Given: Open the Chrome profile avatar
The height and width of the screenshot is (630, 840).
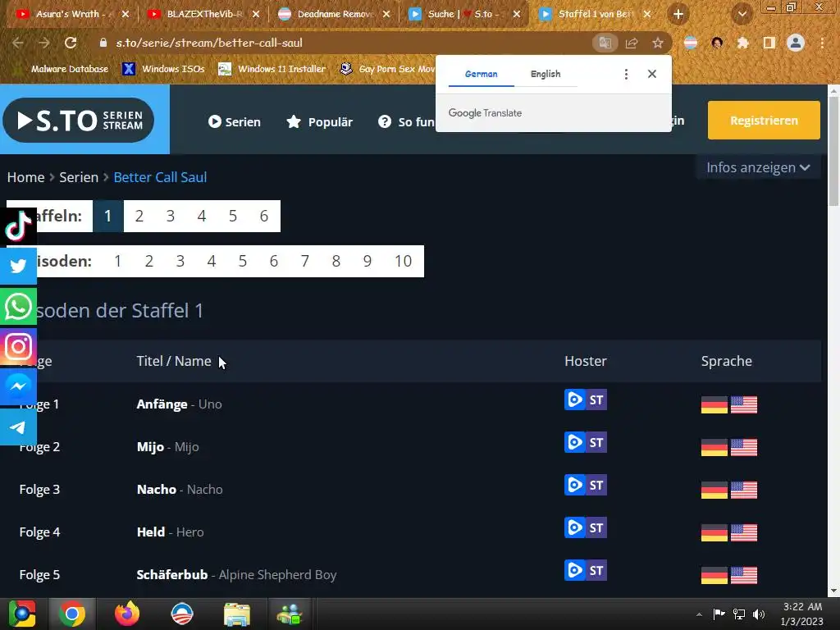Looking at the screenshot, I should click(796, 43).
